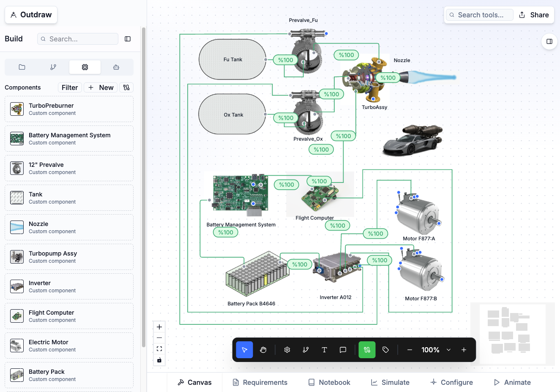Open the gear settings tool in toolbar
The width and height of the screenshot is (560, 392).
[287, 350]
